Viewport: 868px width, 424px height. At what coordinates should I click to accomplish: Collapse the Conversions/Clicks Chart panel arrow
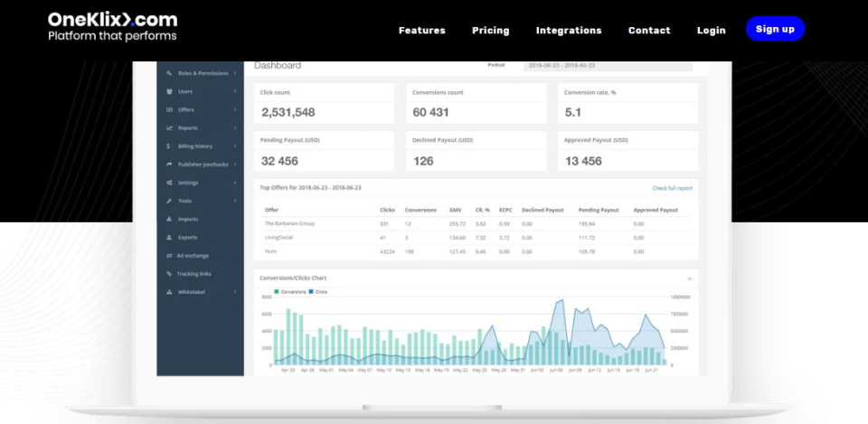pos(690,278)
